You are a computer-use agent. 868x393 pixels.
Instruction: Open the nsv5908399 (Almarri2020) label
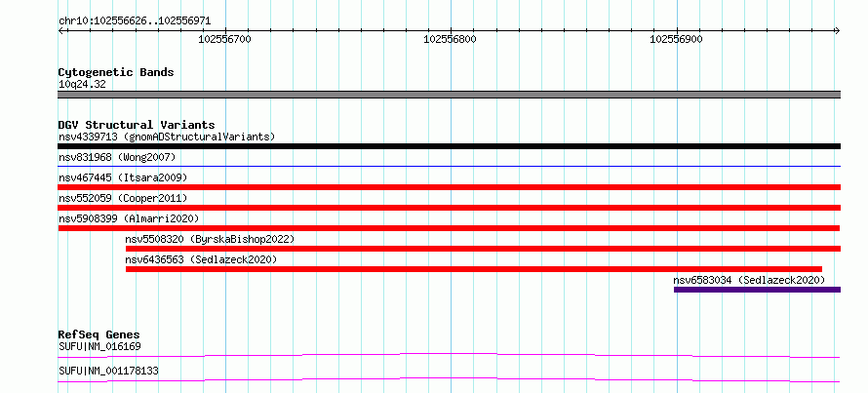point(129,218)
